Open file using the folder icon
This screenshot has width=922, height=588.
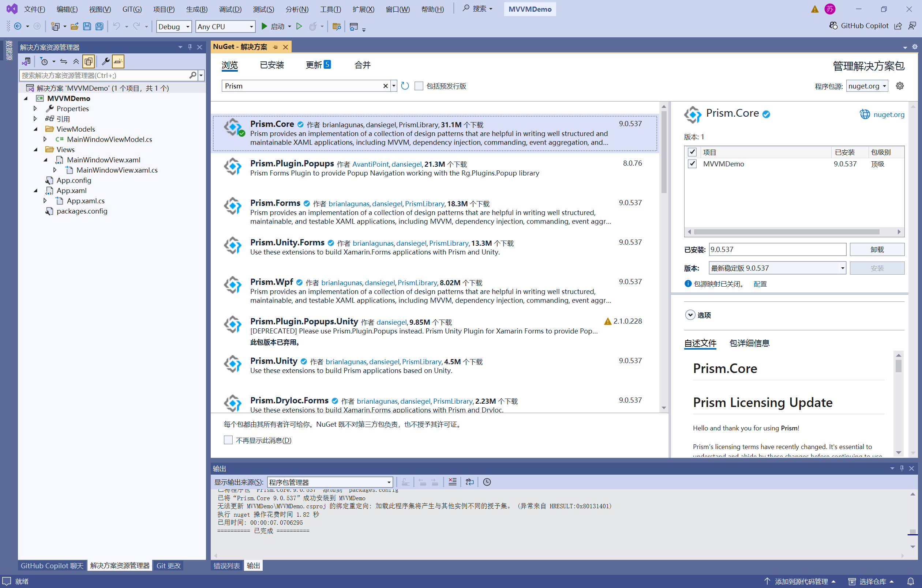75,26
